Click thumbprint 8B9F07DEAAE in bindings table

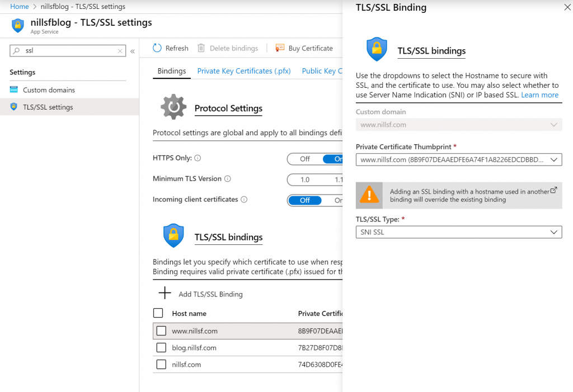pos(321,331)
